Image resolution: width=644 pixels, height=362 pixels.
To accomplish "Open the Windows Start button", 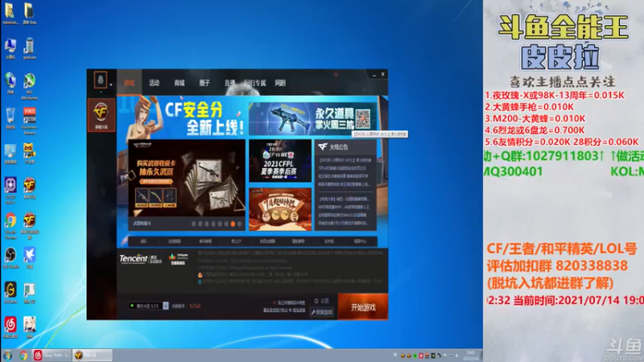I will pos(7,356).
